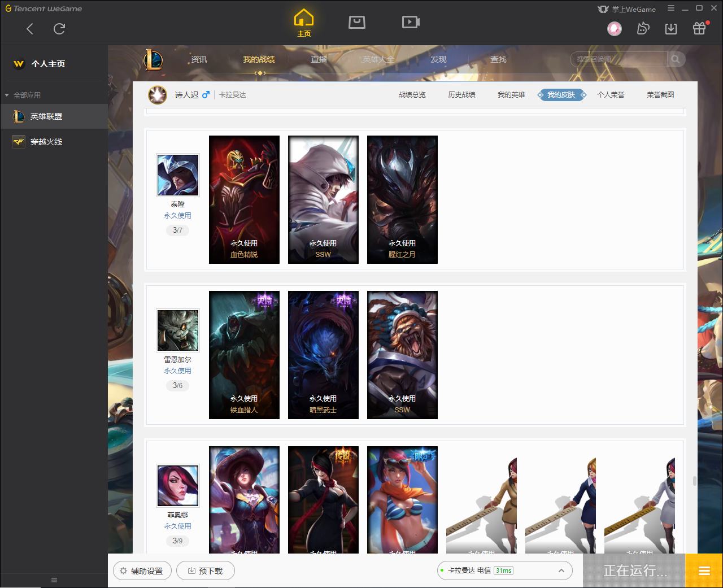Click the skin list scrollbar thumb
Image resolution: width=723 pixels, height=588 pixels.
694,481
